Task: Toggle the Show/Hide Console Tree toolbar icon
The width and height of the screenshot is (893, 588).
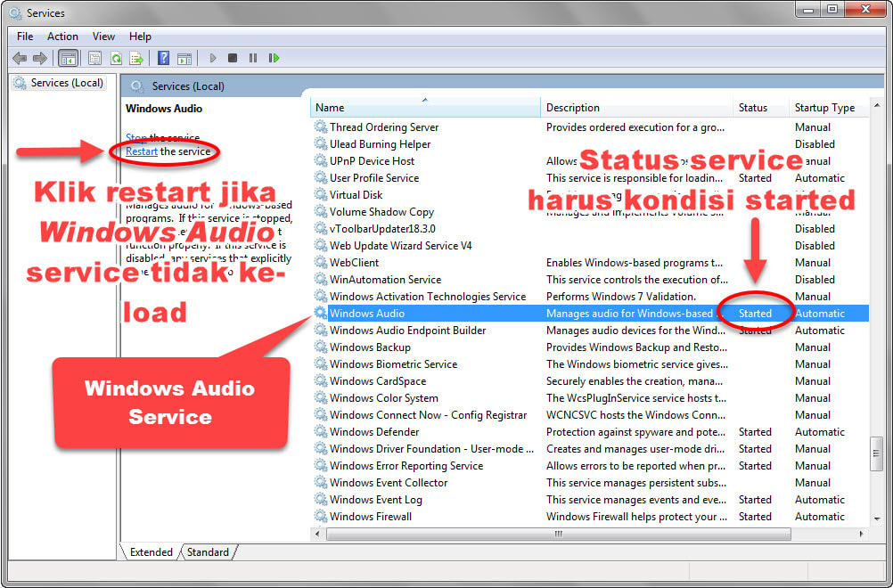Action: tap(68, 58)
